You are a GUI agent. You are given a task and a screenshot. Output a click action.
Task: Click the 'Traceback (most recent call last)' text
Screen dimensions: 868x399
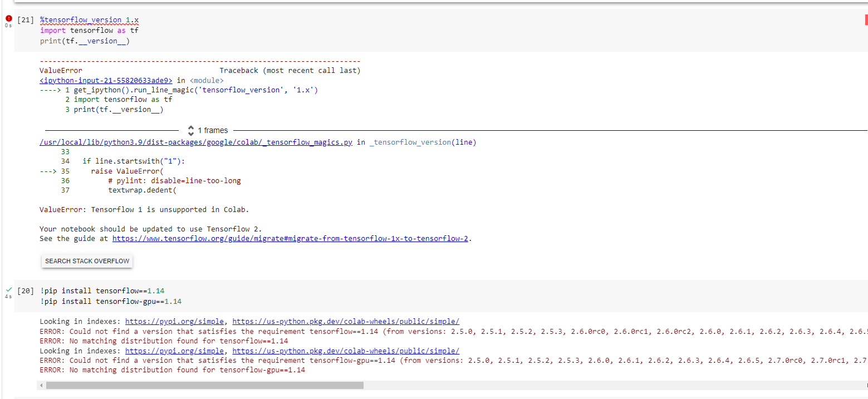pyautogui.click(x=290, y=70)
